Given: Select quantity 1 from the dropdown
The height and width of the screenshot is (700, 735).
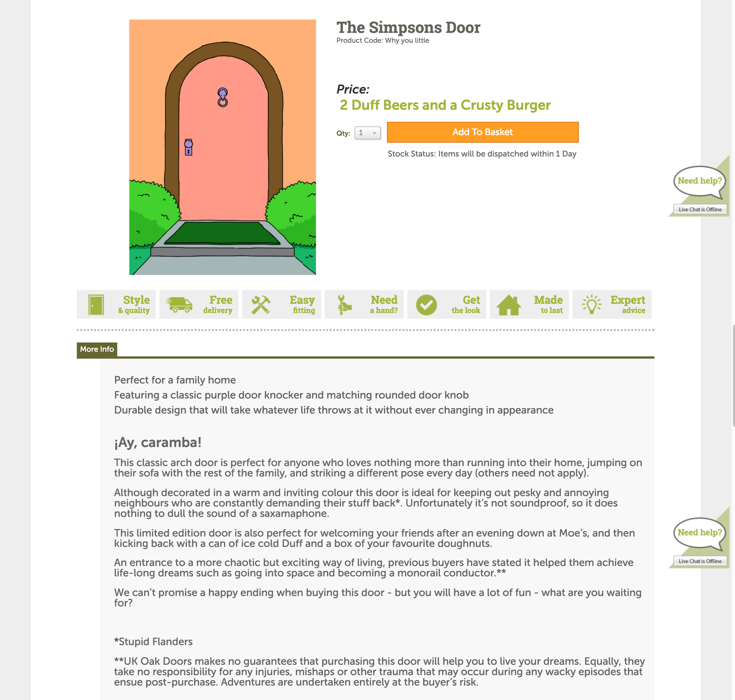Looking at the screenshot, I should 366,133.
